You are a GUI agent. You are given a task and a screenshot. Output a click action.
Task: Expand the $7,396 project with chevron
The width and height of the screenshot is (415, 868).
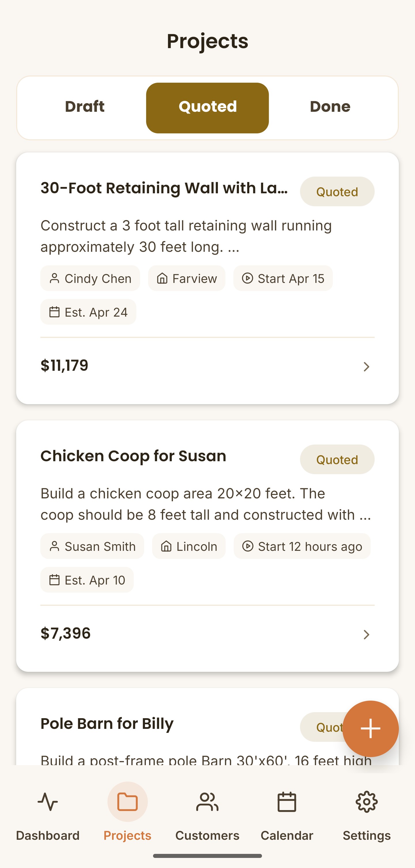pos(366,634)
